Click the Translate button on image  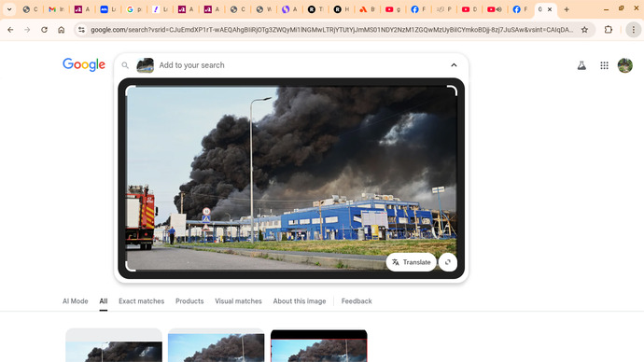tap(411, 262)
